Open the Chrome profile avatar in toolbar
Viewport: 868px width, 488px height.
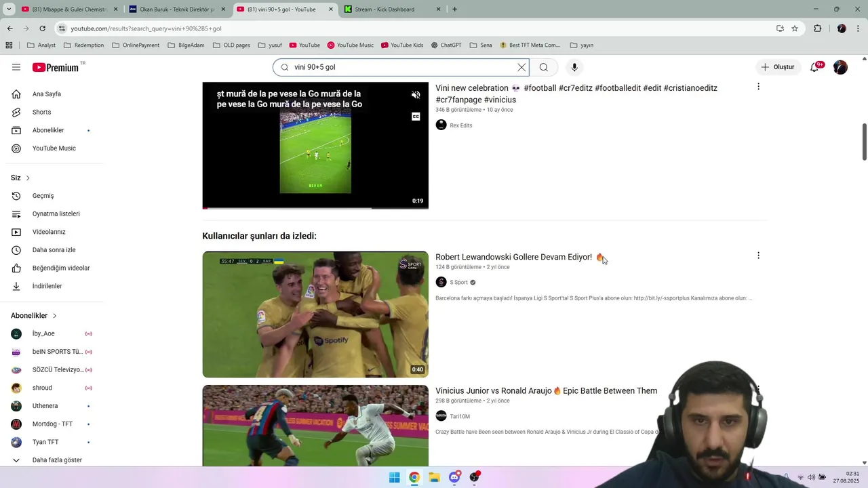842,28
